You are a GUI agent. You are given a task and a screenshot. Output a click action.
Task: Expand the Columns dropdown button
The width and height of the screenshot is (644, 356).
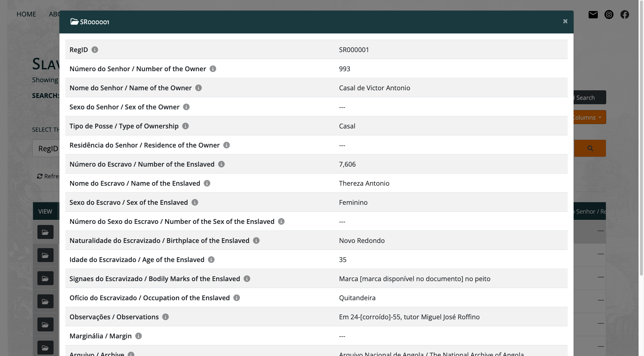pyautogui.click(x=590, y=117)
